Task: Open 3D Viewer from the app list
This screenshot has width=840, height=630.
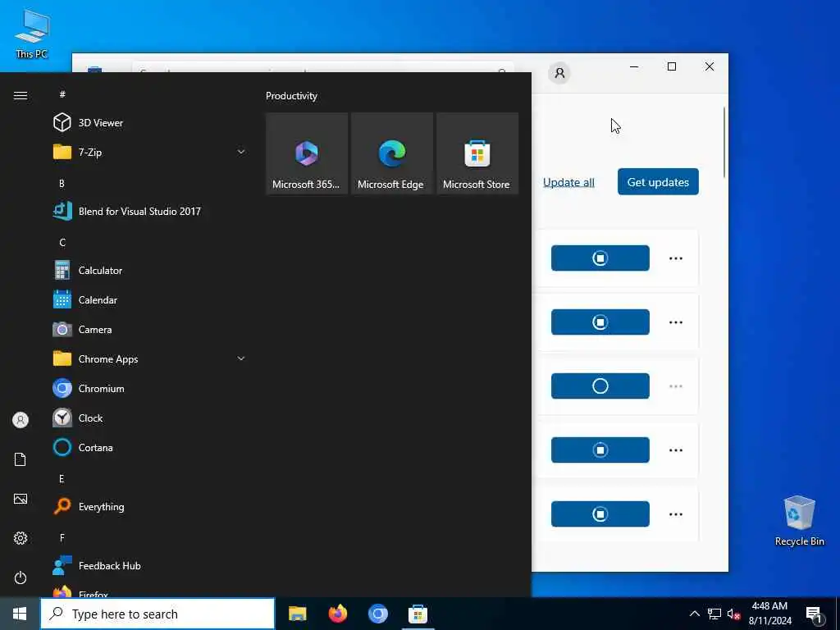Action: point(149,123)
